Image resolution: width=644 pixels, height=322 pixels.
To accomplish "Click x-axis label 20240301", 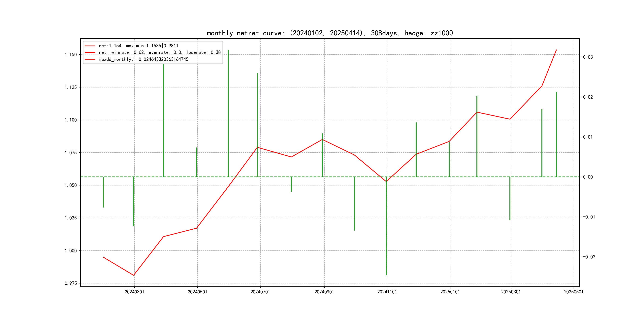I will coord(134,292).
